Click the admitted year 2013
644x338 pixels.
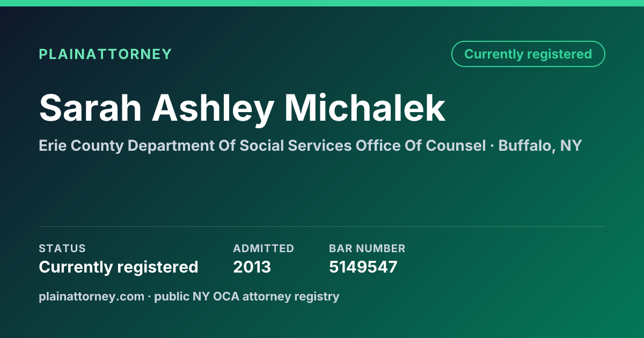(252, 267)
